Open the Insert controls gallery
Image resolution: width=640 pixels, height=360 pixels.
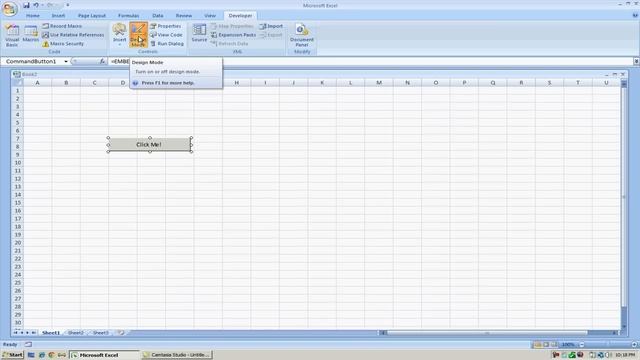(x=119, y=34)
